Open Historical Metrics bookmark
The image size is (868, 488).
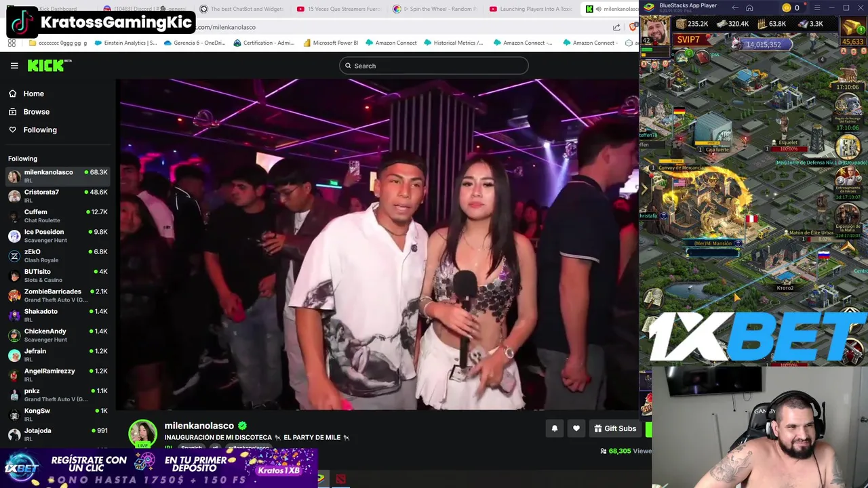click(453, 43)
